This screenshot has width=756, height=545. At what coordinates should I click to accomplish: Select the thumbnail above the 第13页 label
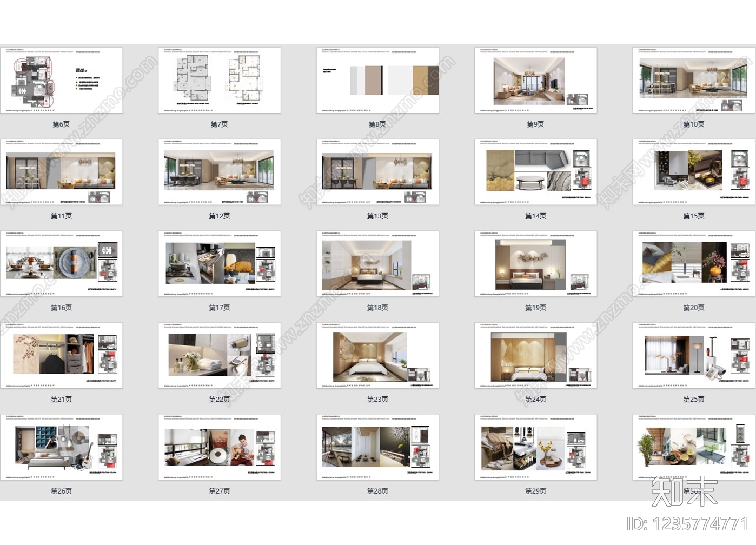click(377, 172)
